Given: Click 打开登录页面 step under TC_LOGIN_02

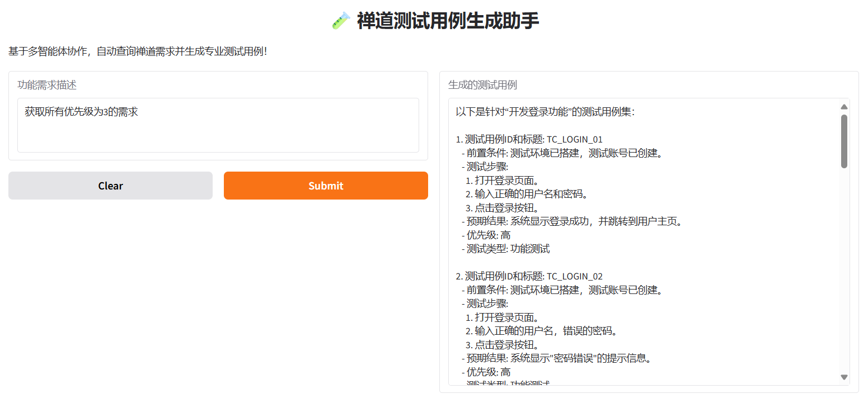Looking at the screenshot, I should tap(502, 317).
